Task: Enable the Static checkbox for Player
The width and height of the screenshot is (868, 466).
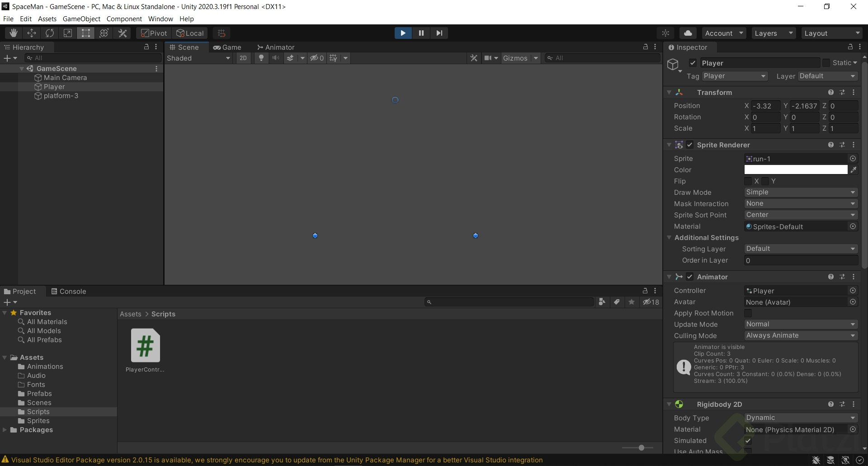Action: point(826,63)
